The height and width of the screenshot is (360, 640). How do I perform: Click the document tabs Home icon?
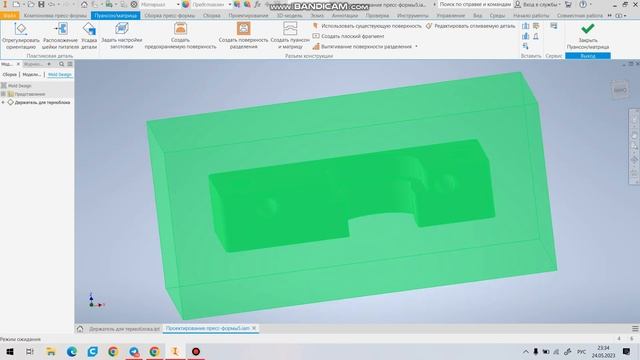pos(80,329)
